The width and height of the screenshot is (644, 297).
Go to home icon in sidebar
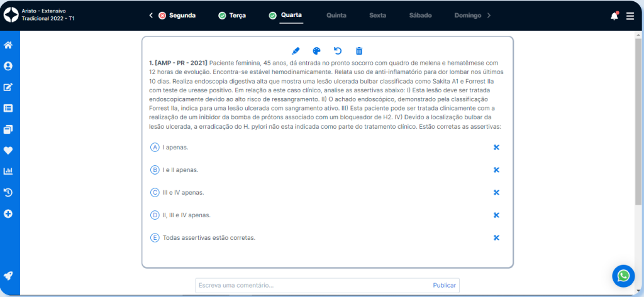[9, 45]
